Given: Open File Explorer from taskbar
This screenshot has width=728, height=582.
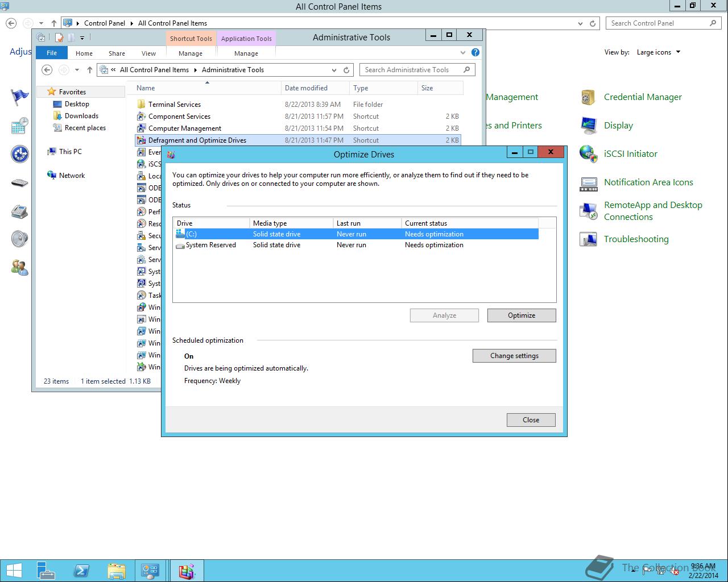Looking at the screenshot, I should pos(116,571).
